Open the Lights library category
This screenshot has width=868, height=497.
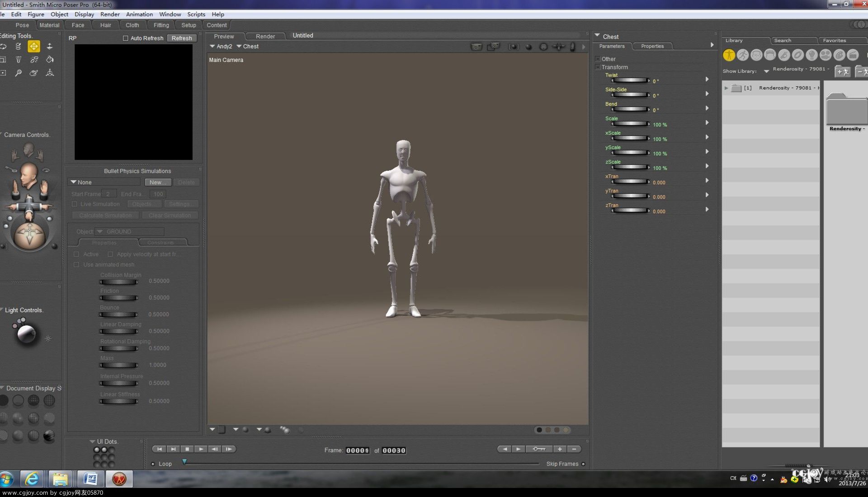(x=811, y=55)
